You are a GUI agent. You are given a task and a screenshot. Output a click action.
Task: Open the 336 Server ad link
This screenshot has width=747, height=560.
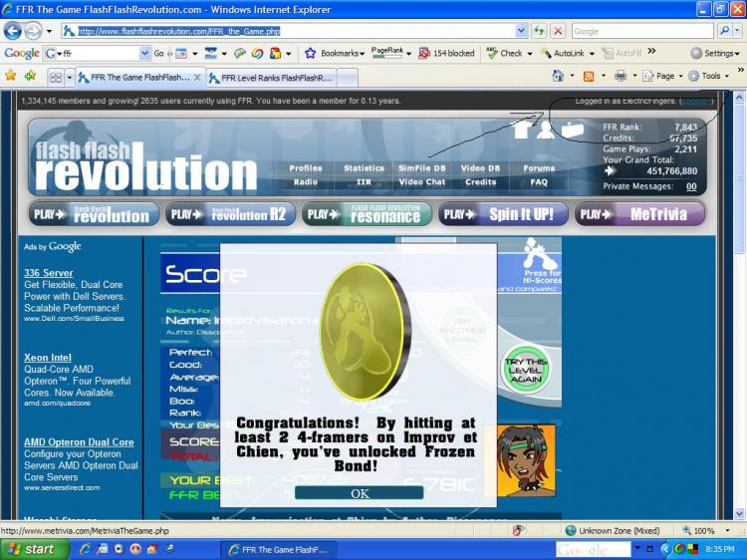click(x=48, y=273)
